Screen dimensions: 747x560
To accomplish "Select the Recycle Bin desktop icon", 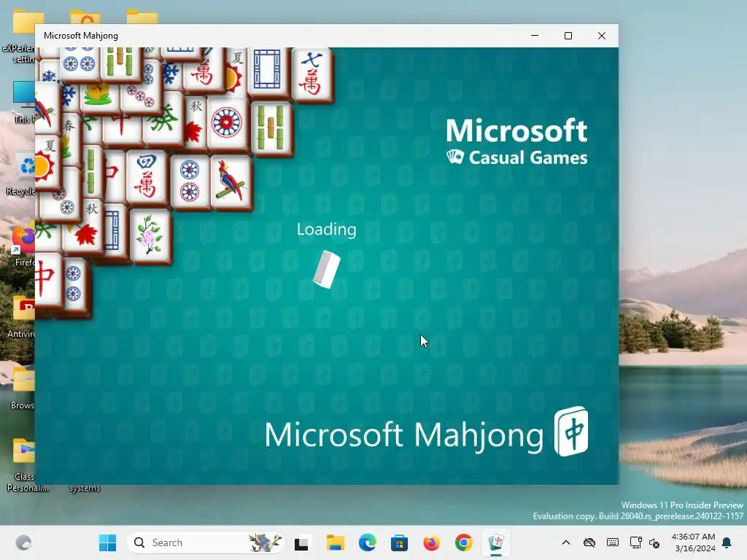I will pyautogui.click(x=21, y=174).
